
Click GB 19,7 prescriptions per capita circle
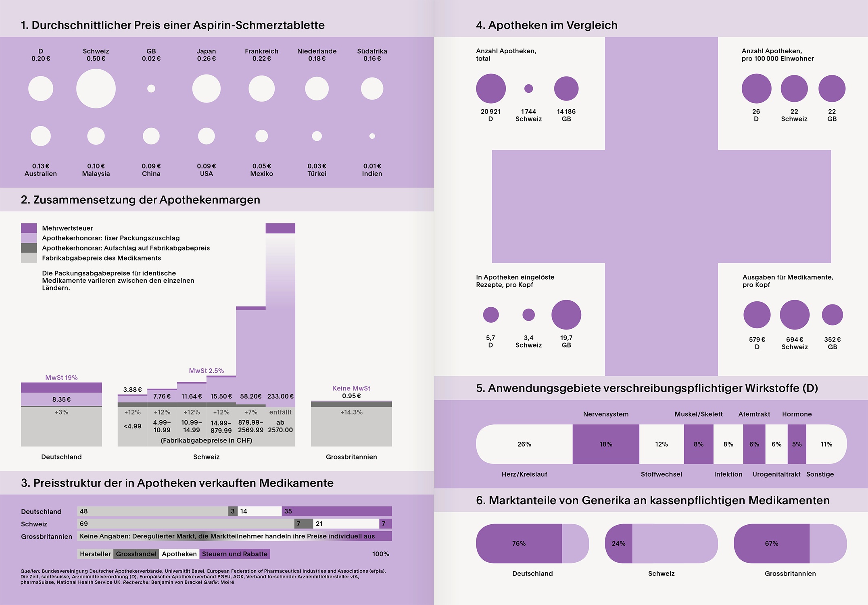click(566, 315)
